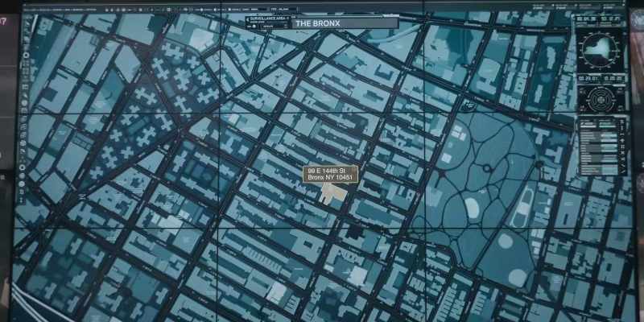Screen dimensions: 644x322
Task: Click the white oval field inside the park
Action: point(472,208)
